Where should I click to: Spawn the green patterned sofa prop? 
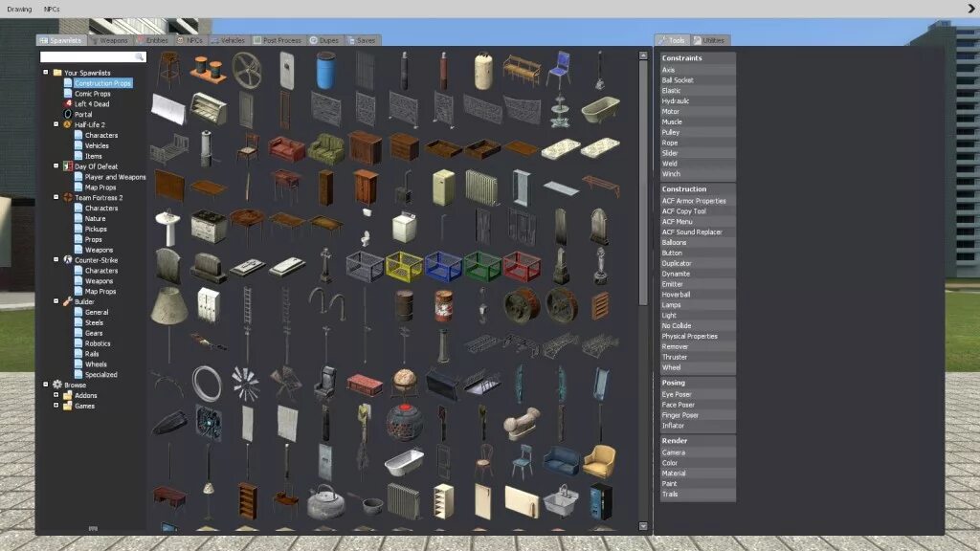325,148
